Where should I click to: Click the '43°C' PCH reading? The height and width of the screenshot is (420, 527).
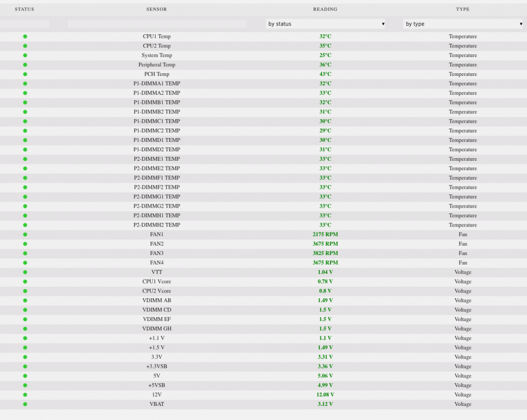(325, 74)
